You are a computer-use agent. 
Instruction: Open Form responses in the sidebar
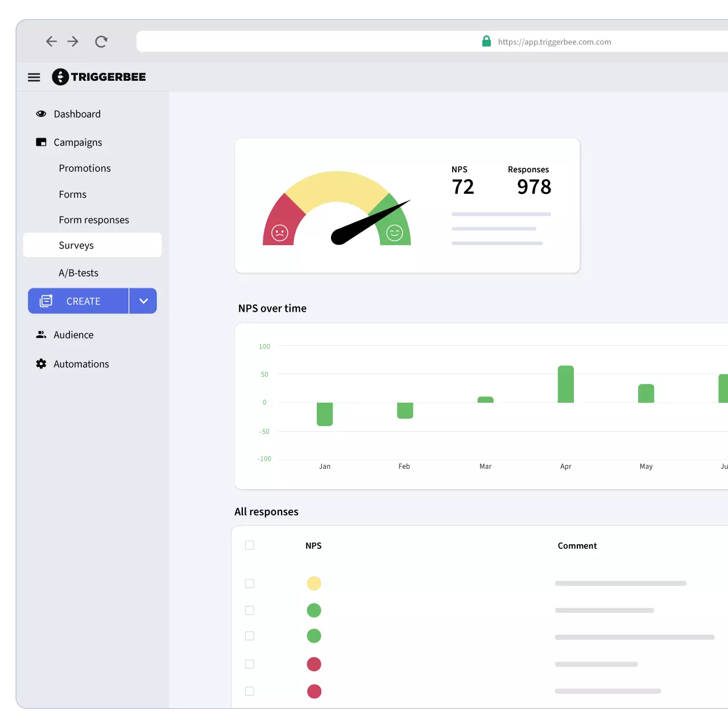[94, 220]
